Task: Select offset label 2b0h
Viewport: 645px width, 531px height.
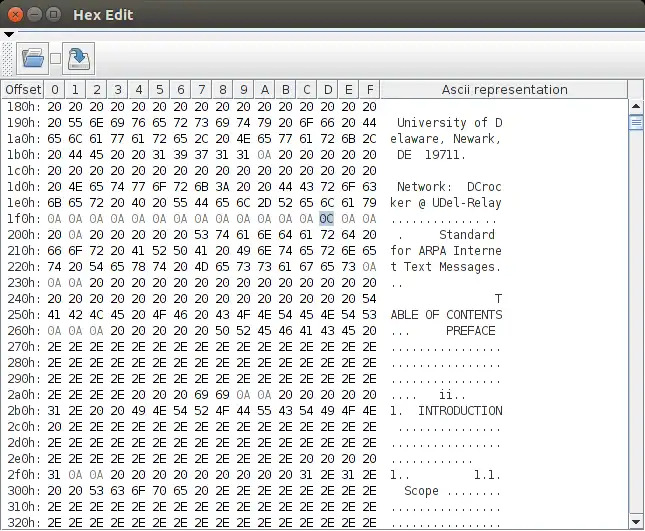Action: [24, 411]
